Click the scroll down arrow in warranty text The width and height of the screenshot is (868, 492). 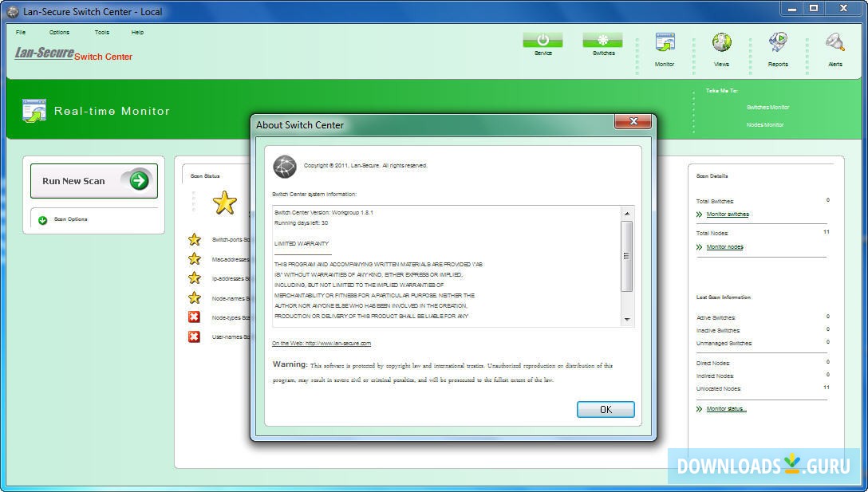(626, 319)
